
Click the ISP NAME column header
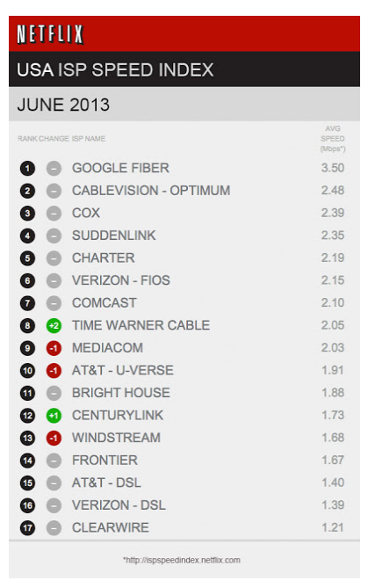(89, 139)
